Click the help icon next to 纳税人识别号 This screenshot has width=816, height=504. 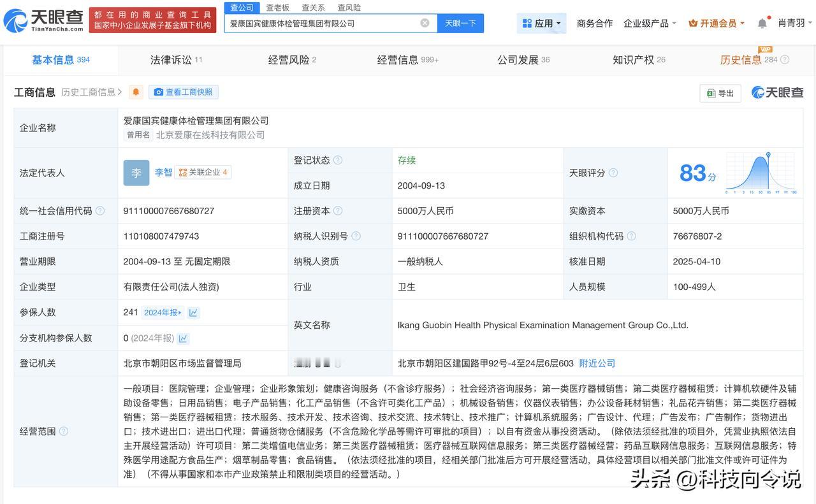point(356,236)
